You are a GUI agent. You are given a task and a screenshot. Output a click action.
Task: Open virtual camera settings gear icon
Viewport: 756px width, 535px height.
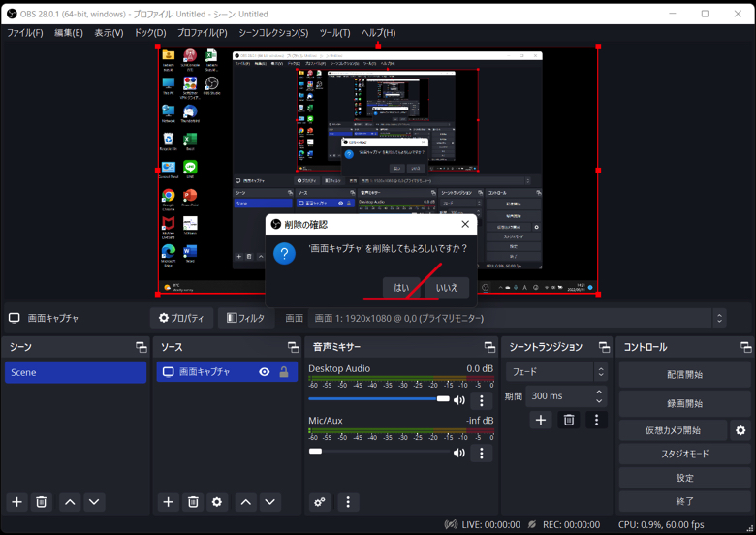740,430
